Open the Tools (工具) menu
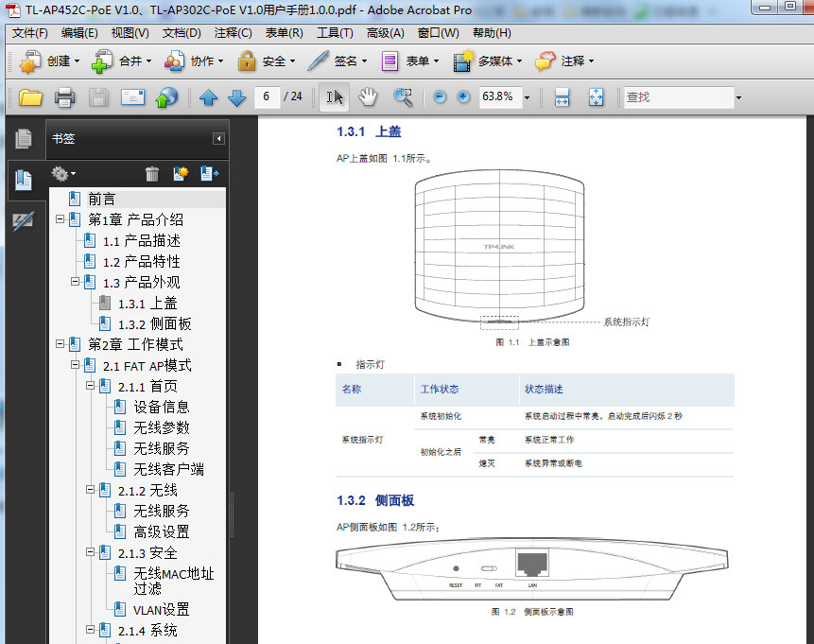814x644 pixels. click(335, 33)
